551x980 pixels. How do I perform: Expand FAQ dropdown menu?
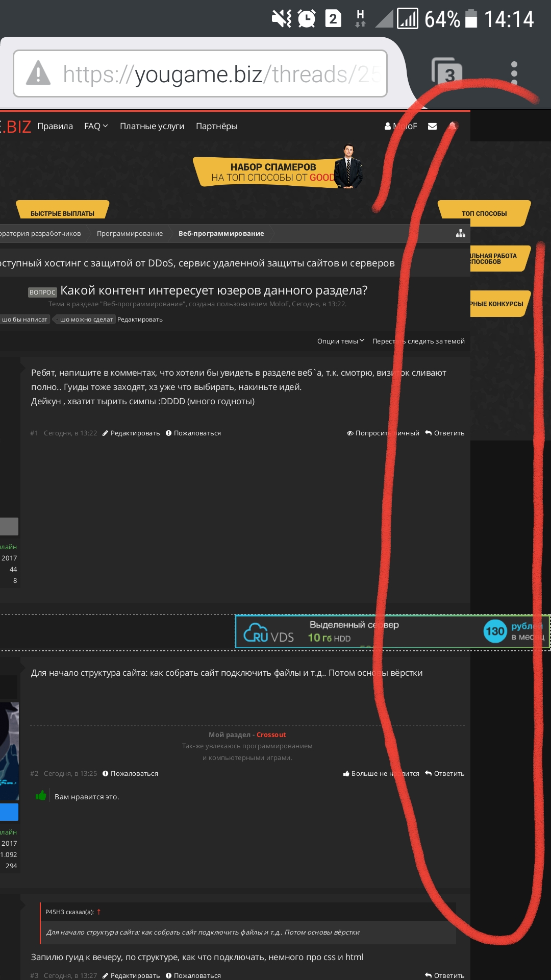(x=96, y=126)
